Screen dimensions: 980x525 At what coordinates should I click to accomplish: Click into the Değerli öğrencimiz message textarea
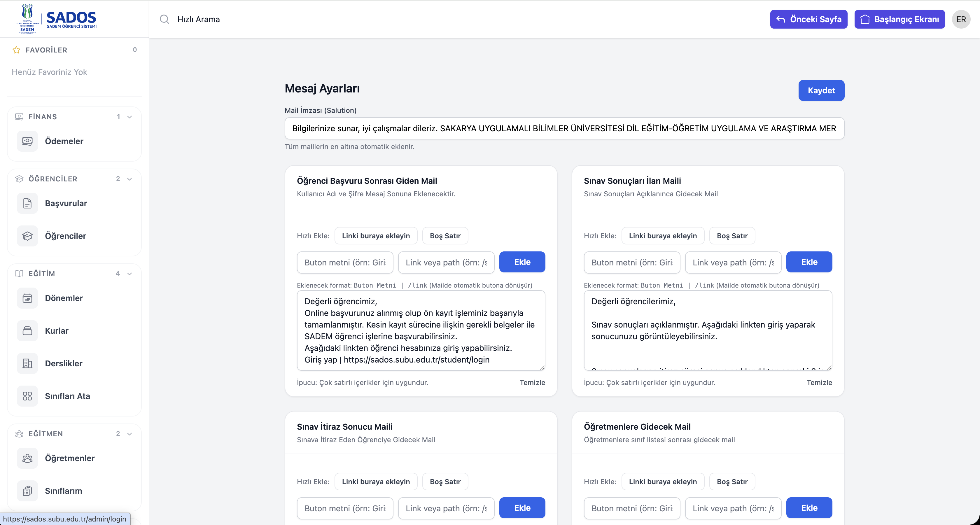(421, 330)
